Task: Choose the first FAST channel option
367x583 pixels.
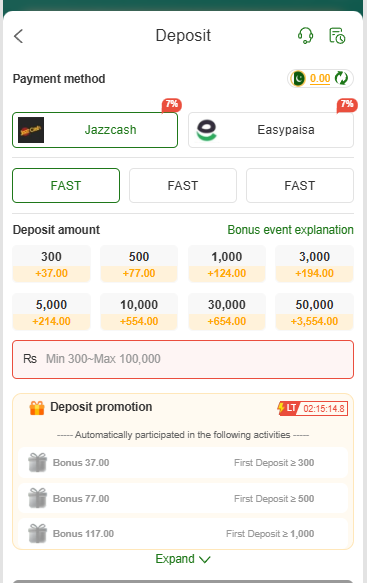Action: pos(66,186)
